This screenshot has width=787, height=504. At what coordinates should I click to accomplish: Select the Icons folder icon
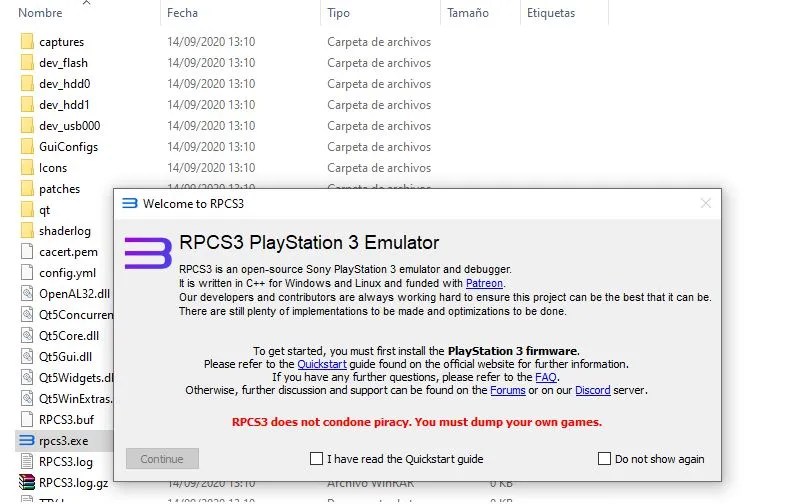click(27, 168)
